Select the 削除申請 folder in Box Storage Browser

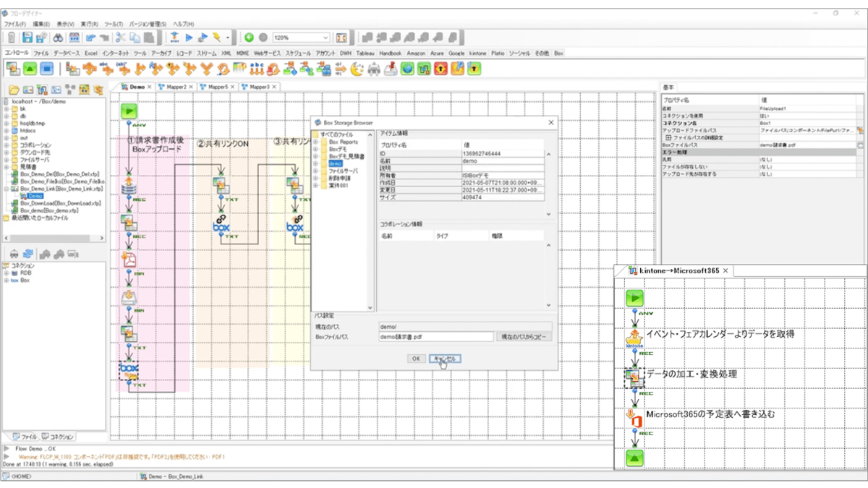pos(339,178)
